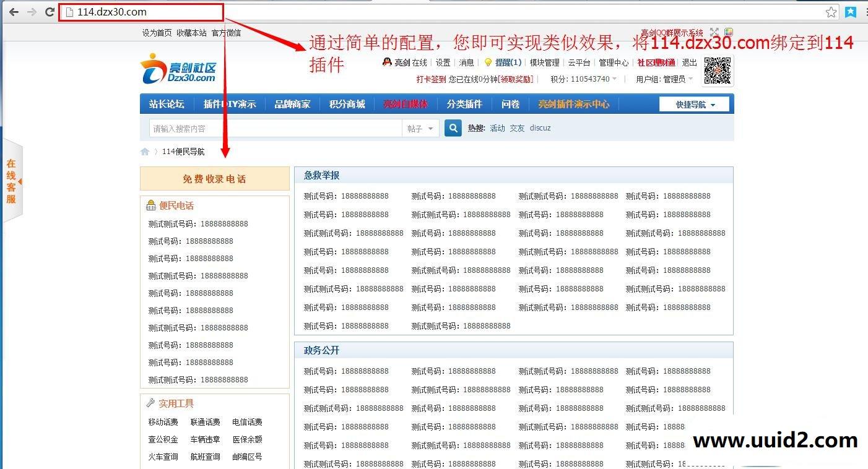Click the 免费收录电话 button
The width and height of the screenshot is (868, 469).
tap(214, 178)
